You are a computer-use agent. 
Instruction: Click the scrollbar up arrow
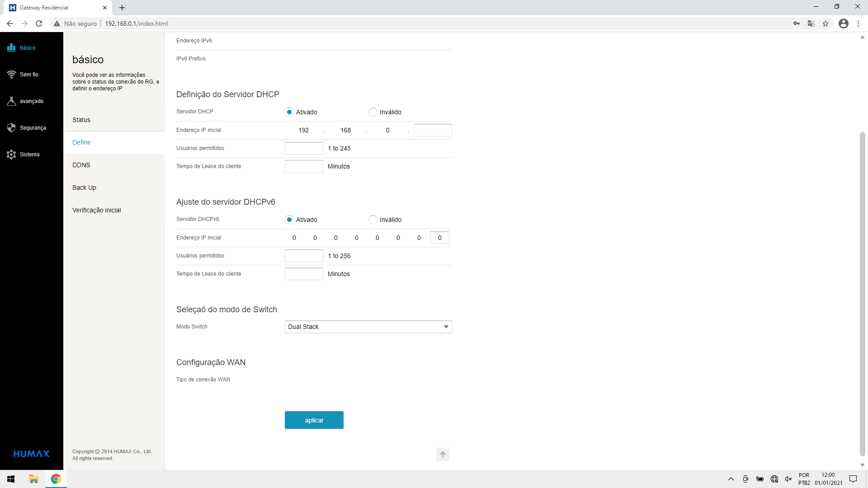[862, 37]
